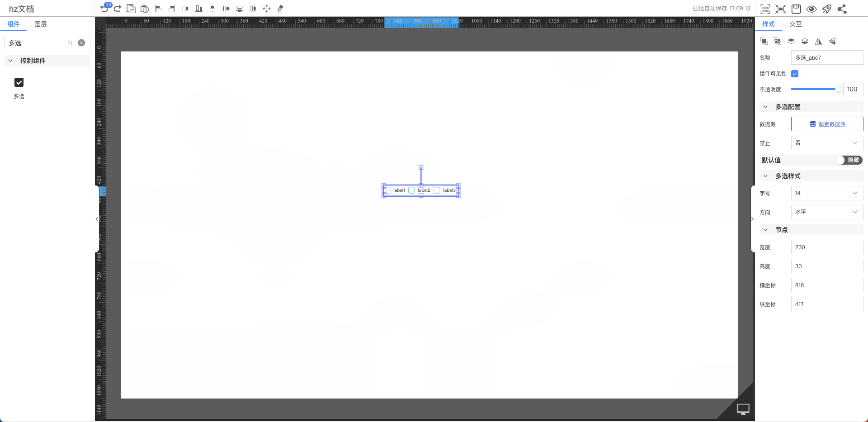Screen dimensions: 868x422
Task: Clear the 多选 search text
Action: (x=81, y=43)
